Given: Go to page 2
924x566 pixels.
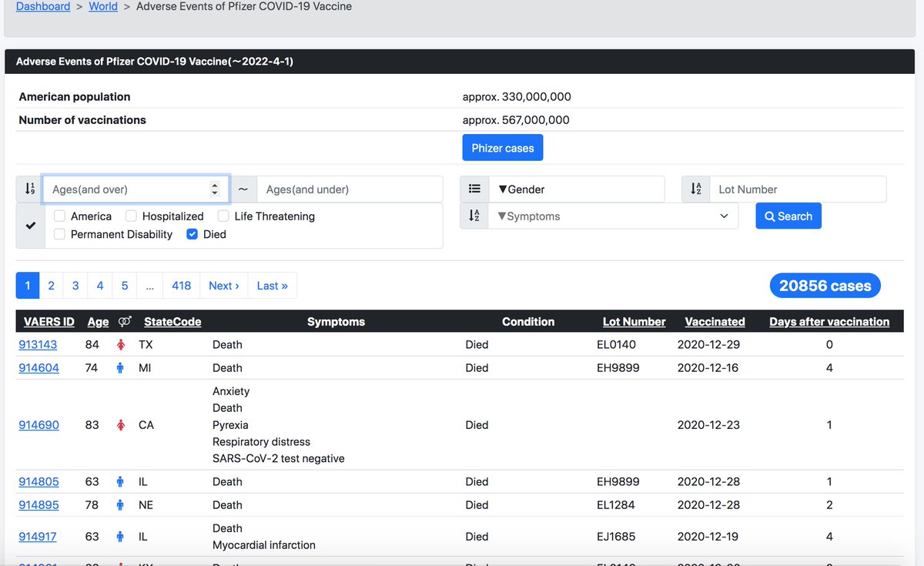Looking at the screenshot, I should 52,286.
